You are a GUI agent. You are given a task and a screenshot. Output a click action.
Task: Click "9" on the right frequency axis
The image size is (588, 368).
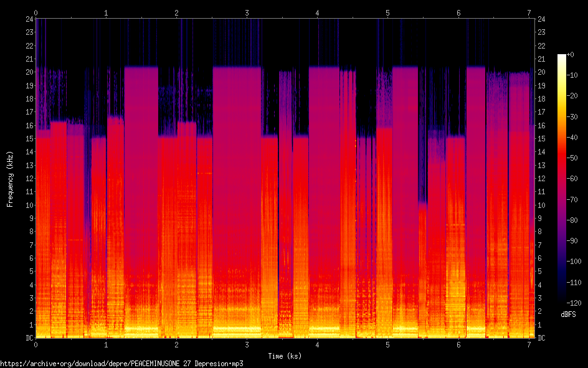tap(539, 219)
